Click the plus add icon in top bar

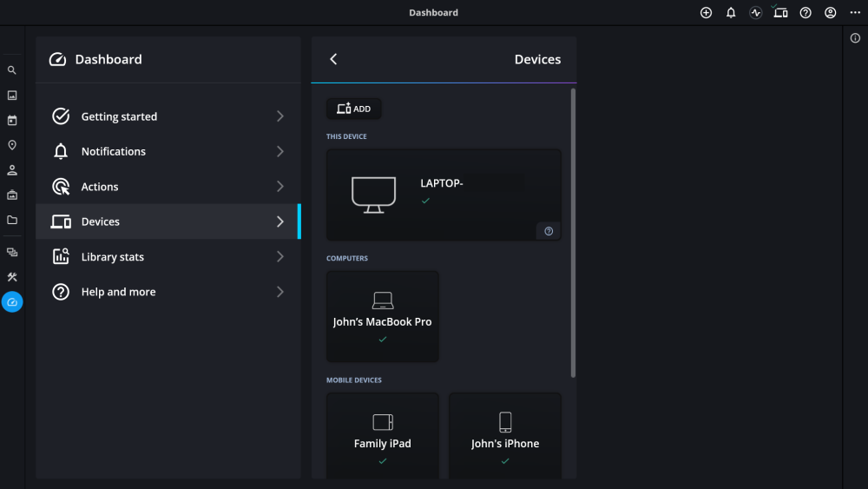(706, 13)
